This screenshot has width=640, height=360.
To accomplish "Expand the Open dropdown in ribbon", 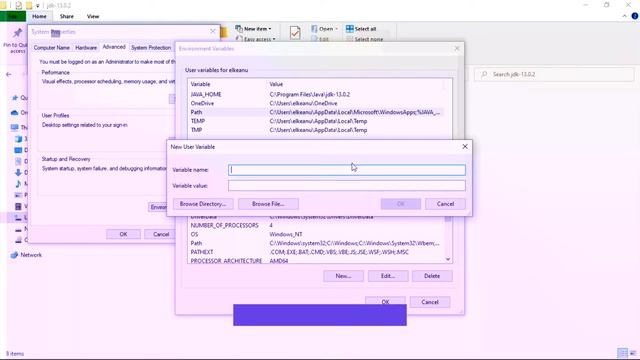I will tap(324, 29).
